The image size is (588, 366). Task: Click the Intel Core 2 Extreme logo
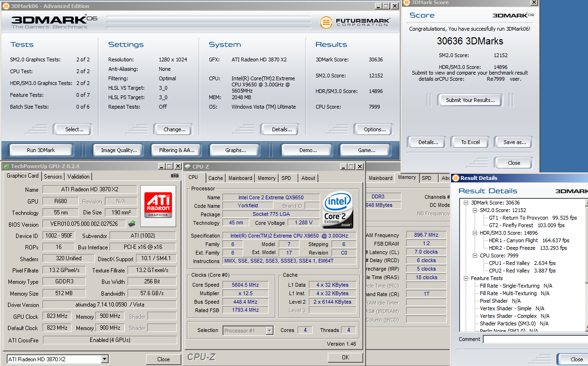tap(338, 210)
